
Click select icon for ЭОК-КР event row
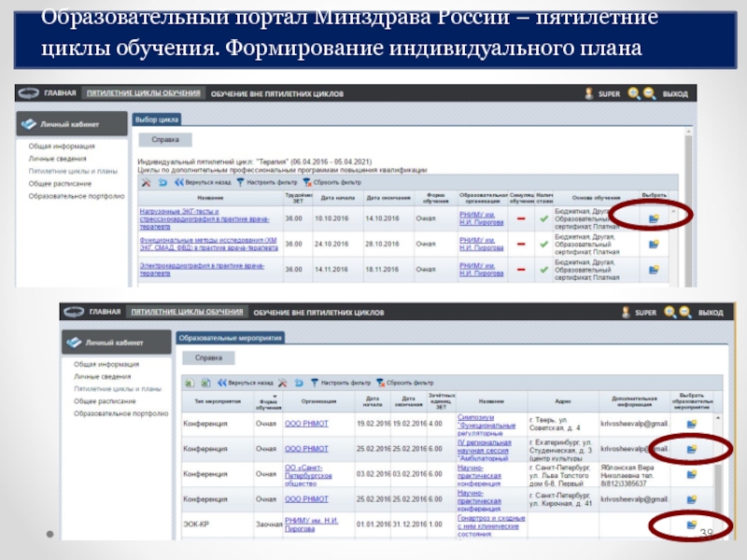(x=692, y=525)
